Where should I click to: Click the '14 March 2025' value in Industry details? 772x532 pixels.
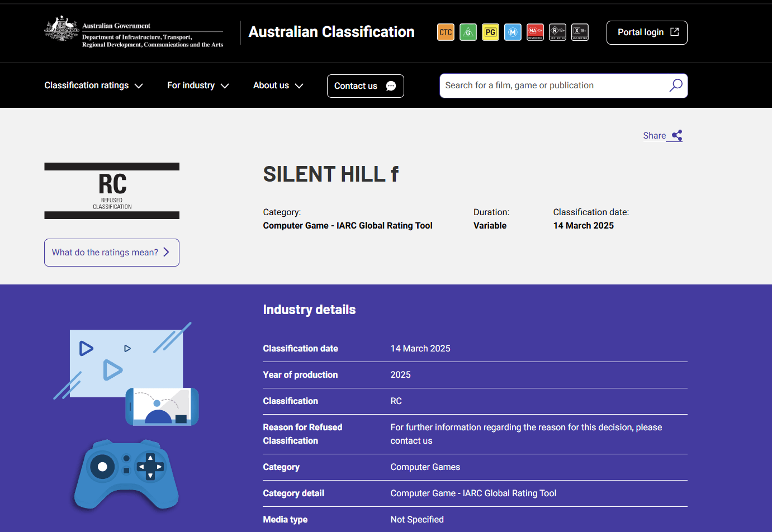pyautogui.click(x=420, y=349)
